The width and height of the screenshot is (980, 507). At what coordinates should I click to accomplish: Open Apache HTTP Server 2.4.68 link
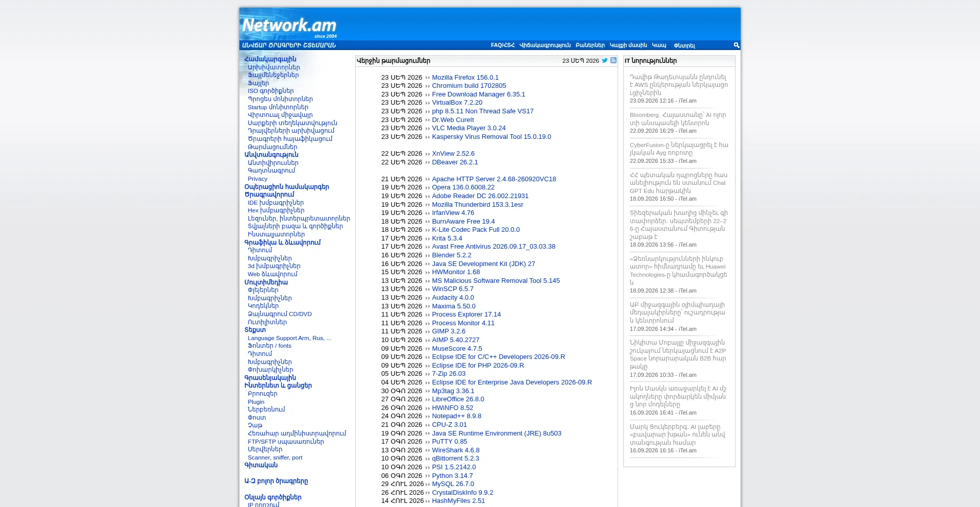click(494, 179)
